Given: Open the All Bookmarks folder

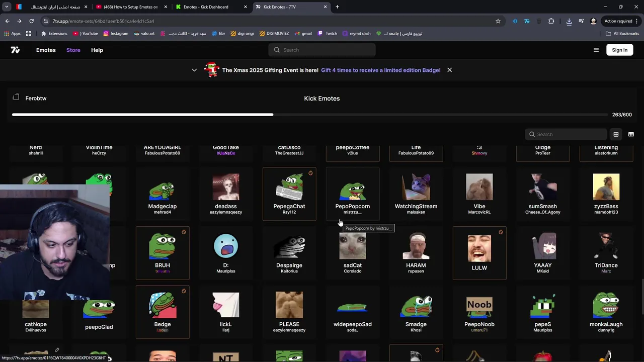Looking at the screenshot, I should (622, 34).
